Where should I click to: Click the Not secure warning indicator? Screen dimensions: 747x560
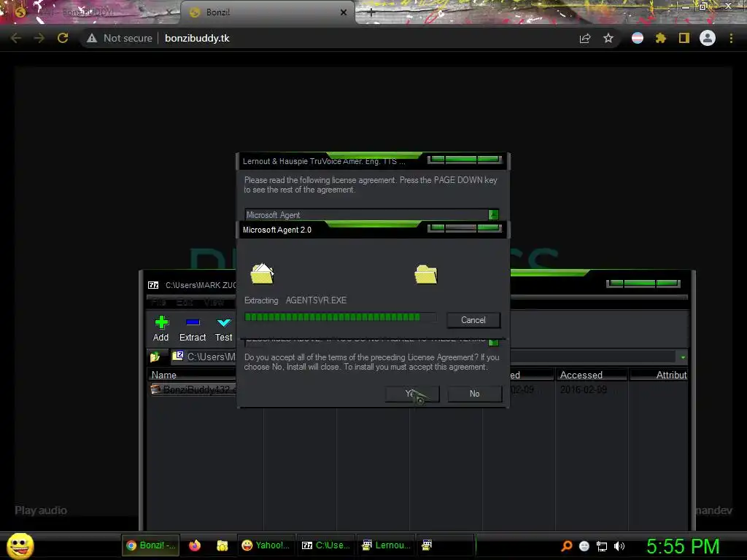tap(119, 38)
